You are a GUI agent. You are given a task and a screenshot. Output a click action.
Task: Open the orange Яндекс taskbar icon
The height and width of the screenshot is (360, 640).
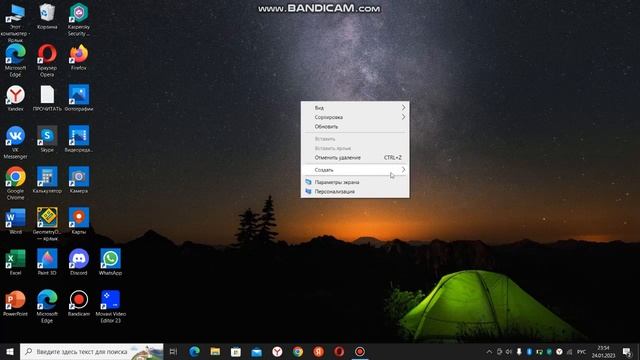318,351
